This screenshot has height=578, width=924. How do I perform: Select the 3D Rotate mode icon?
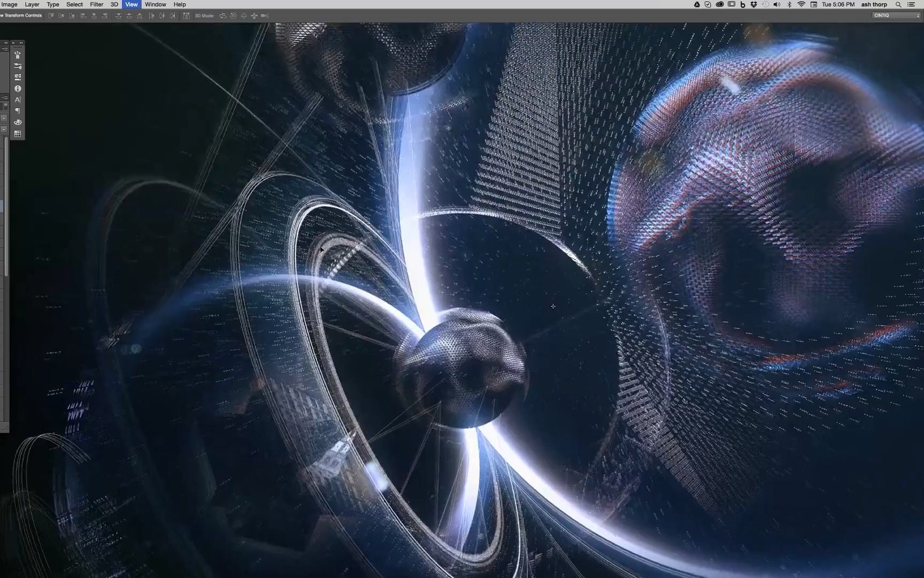(222, 16)
